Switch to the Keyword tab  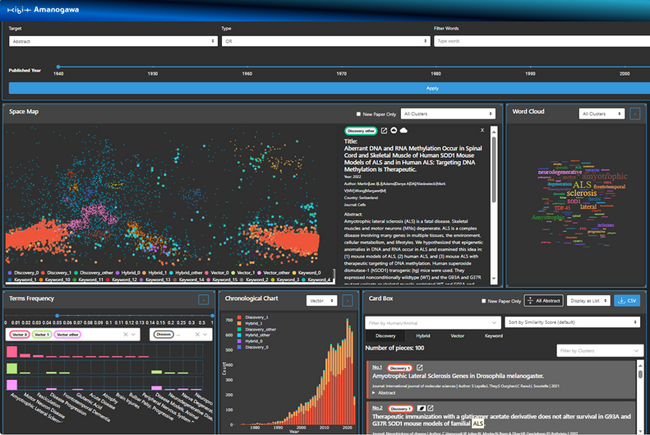click(x=493, y=336)
